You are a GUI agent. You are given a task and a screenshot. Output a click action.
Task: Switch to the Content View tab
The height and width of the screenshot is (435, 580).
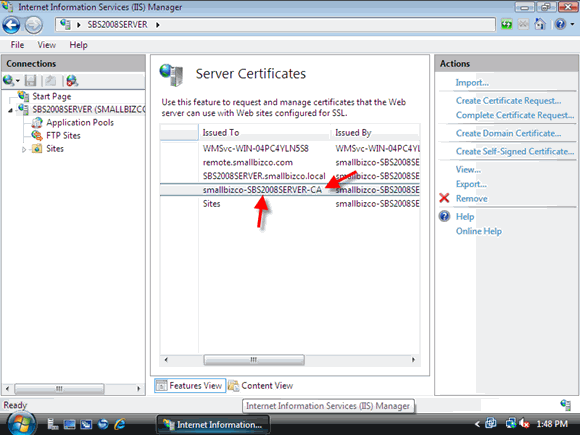(261, 386)
